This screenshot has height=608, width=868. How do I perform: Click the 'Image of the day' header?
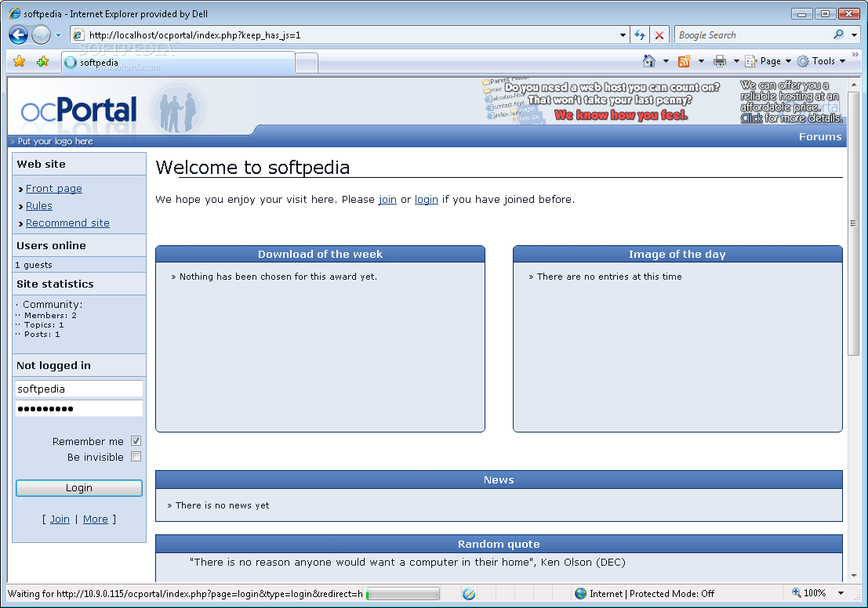(677, 254)
